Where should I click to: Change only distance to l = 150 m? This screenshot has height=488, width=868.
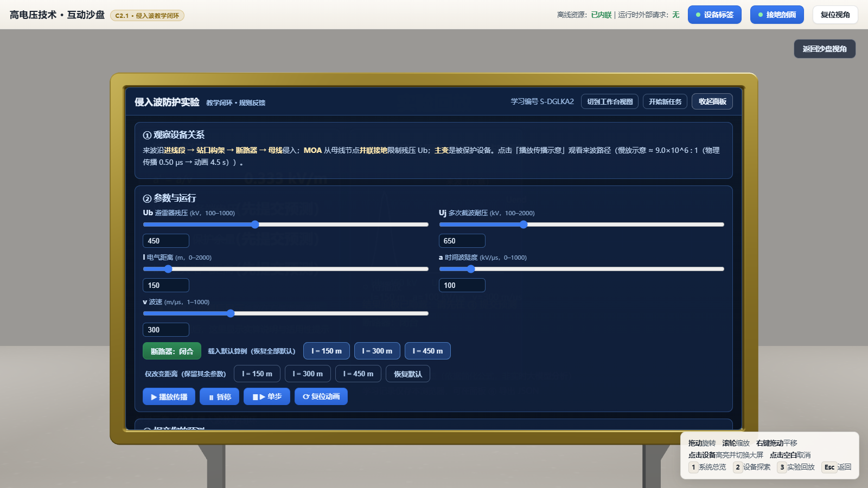257,374
